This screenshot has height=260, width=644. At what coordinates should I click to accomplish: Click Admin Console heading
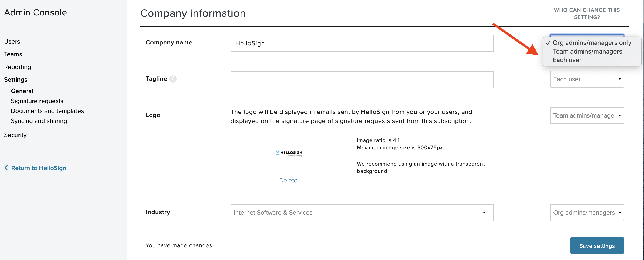point(35,12)
